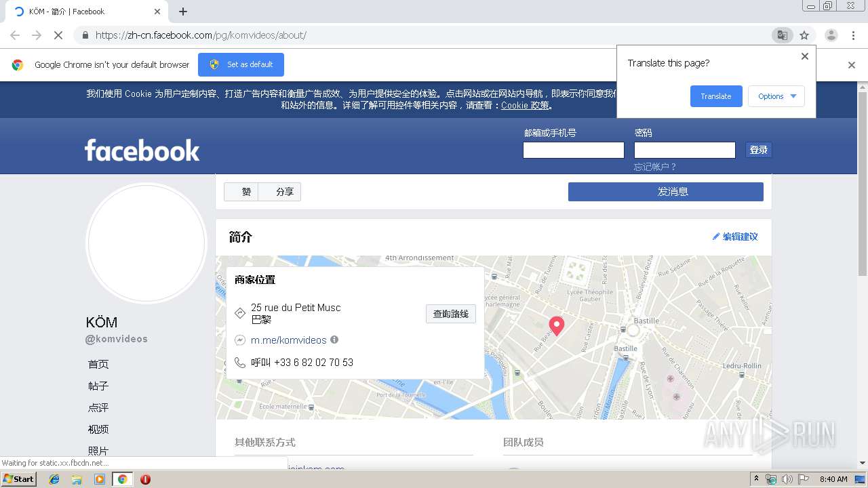This screenshot has width=868, height=488.
Task: Open a new browser tab
Action: 183,12
